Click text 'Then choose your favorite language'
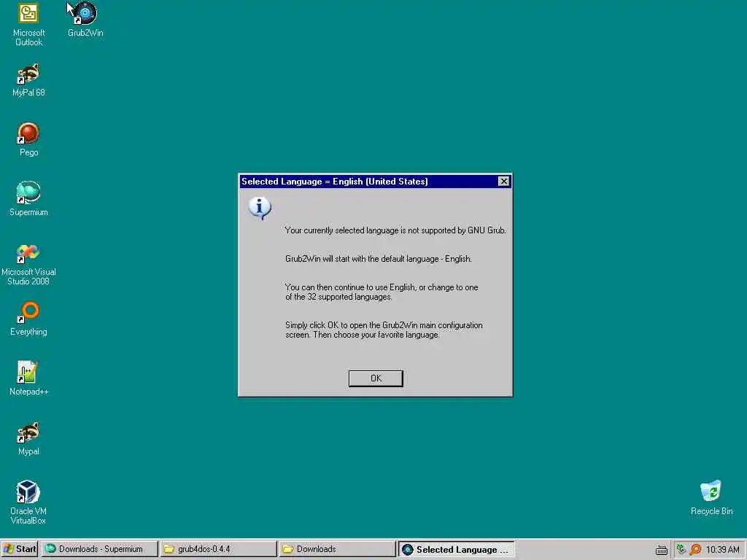 [376, 335]
